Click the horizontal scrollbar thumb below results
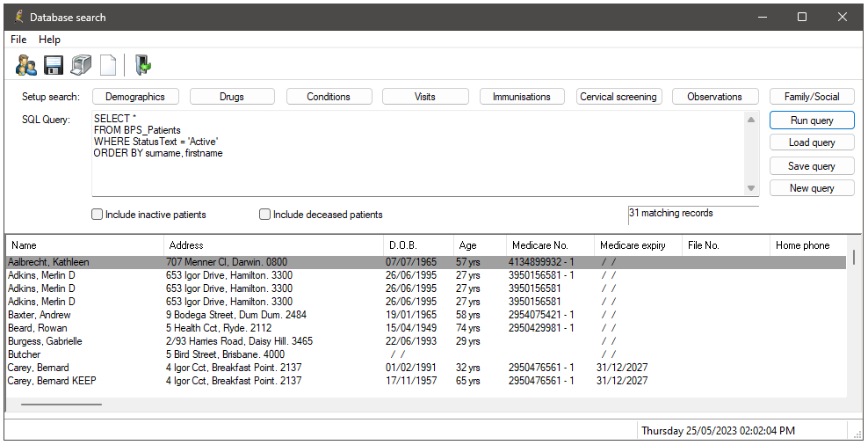This screenshot has height=445, width=868. coord(61,405)
